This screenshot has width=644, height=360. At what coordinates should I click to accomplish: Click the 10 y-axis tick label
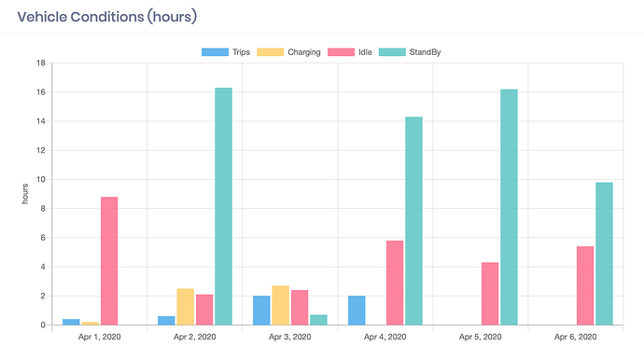click(x=41, y=179)
